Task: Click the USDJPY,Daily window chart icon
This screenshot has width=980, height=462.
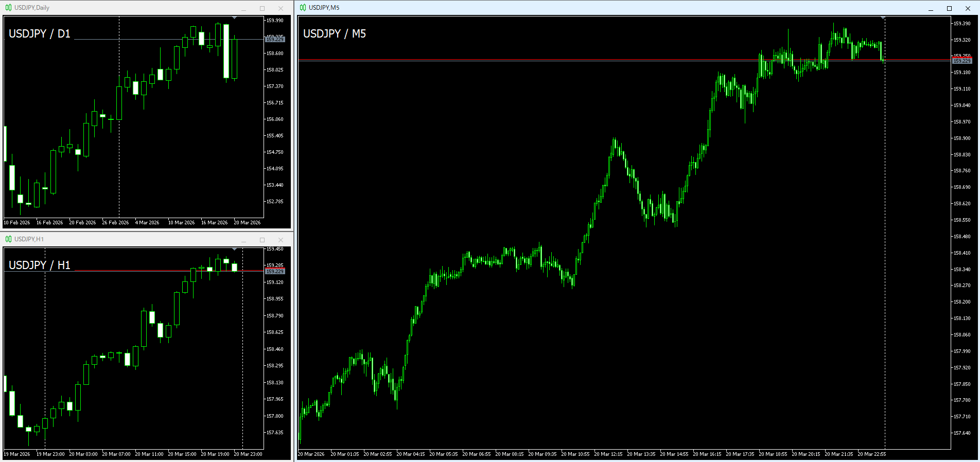Action: pyautogui.click(x=8, y=8)
